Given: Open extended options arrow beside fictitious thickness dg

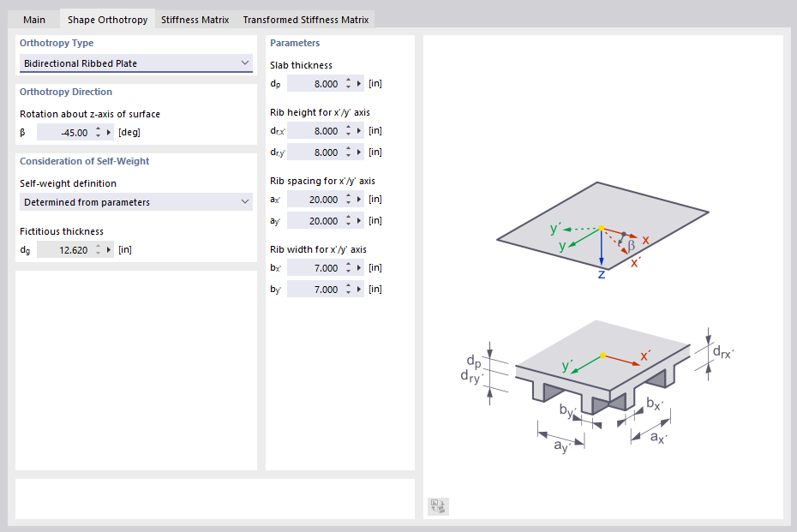Looking at the screenshot, I should pyautogui.click(x=110, y=249).
